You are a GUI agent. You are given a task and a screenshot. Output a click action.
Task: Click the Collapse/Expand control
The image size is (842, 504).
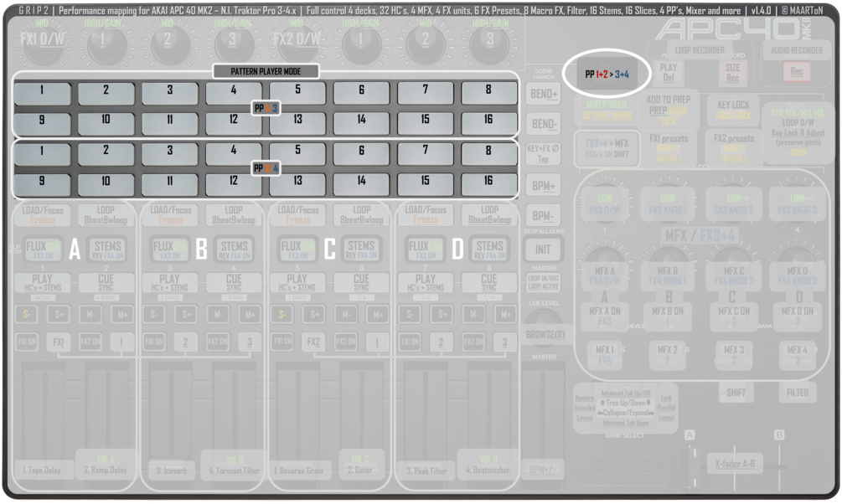(626, 413)
